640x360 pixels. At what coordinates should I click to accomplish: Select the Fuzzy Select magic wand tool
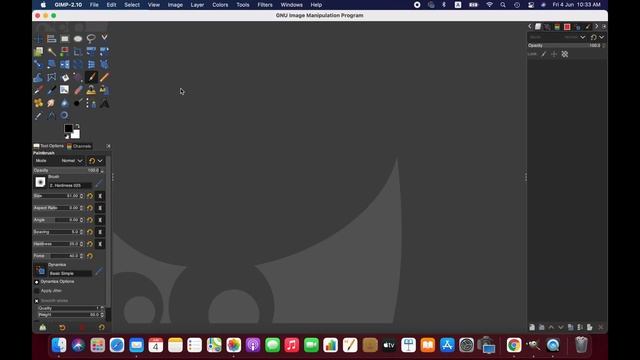tap(51, 51)
